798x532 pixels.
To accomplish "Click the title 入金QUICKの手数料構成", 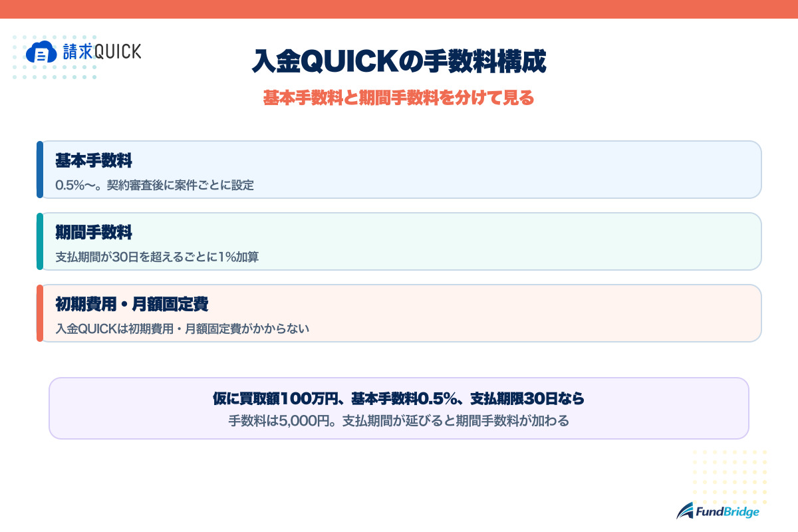I will coord(399,62).
